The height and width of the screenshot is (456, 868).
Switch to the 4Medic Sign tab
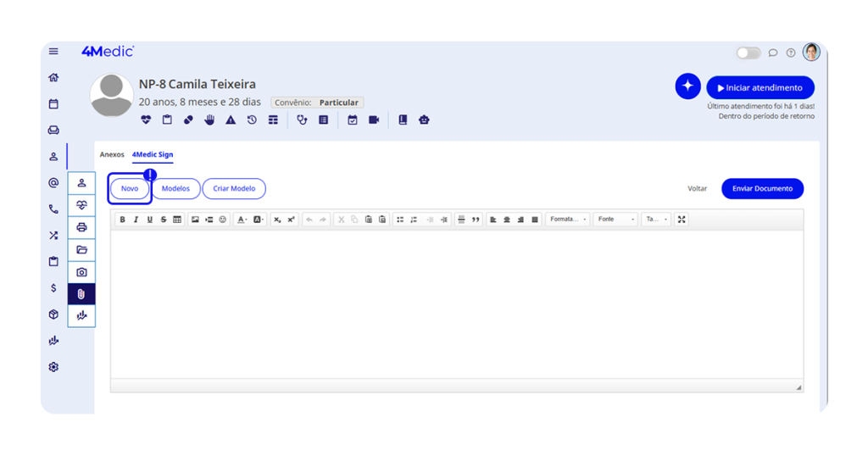tap(153, 154)
